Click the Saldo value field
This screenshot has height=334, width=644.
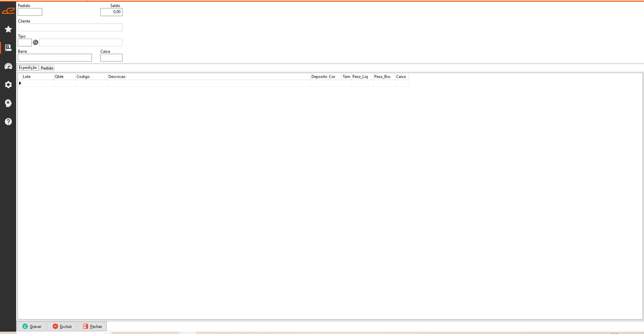coord(111,12)
